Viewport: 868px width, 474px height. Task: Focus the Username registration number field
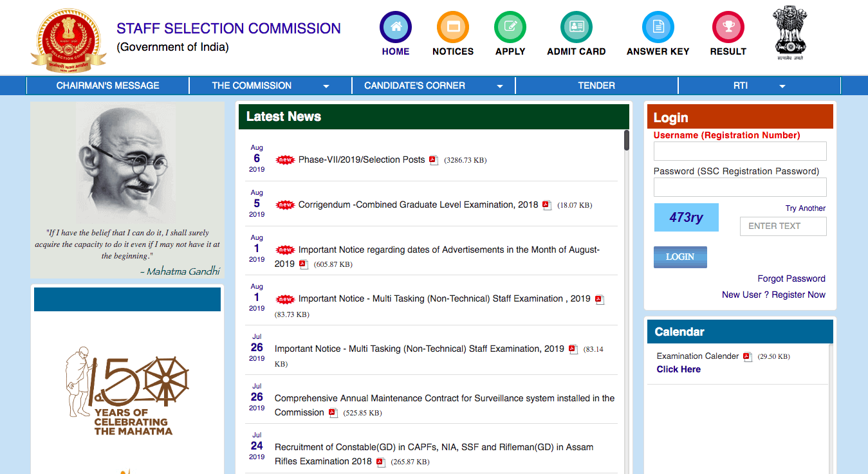point(739,151)
